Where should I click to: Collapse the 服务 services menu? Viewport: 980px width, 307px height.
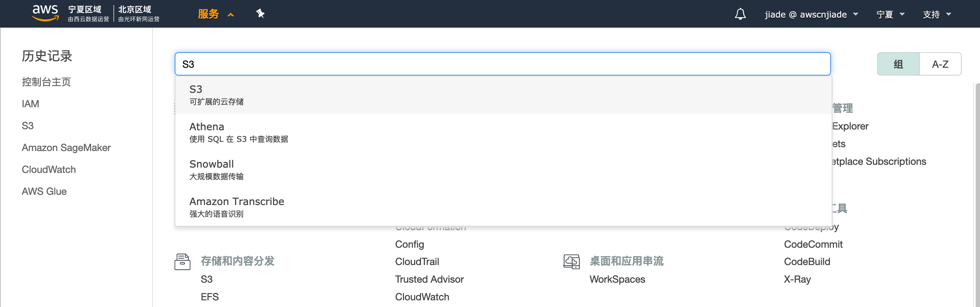click(x=215, y=14)
